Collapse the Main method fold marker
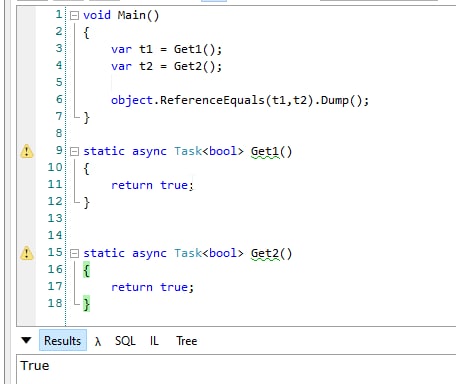This screenshot has width=456, height=384. click(x=74, y=16)
